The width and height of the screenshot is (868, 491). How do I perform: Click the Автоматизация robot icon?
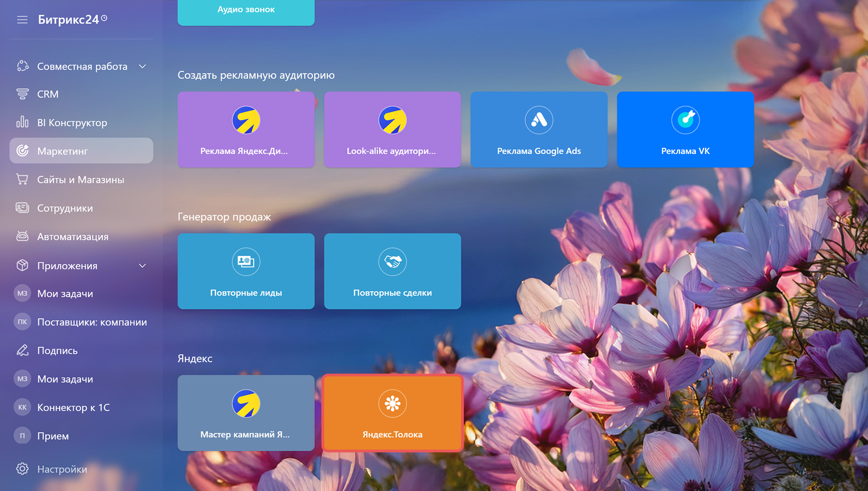[x=22, y=236]
